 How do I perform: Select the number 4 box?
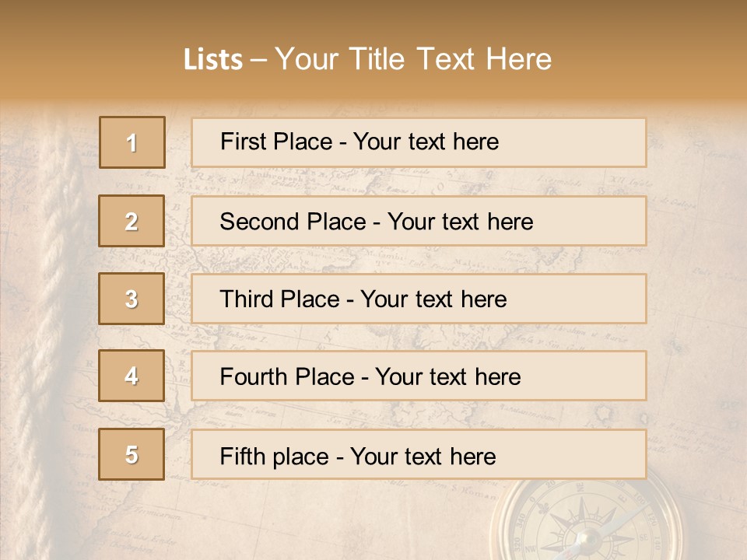[x=132, y=376]
